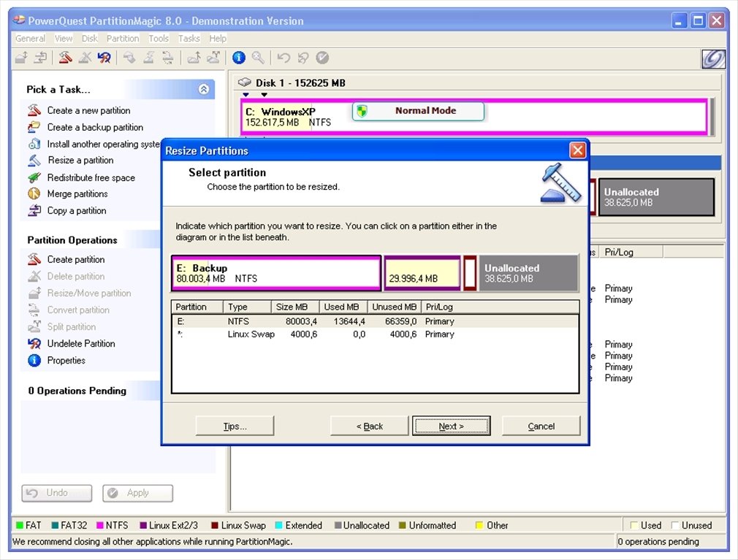Viewport: 738px width, 560px height.
Task: Go back with the < Back button
Action: (x=370, y=426)
